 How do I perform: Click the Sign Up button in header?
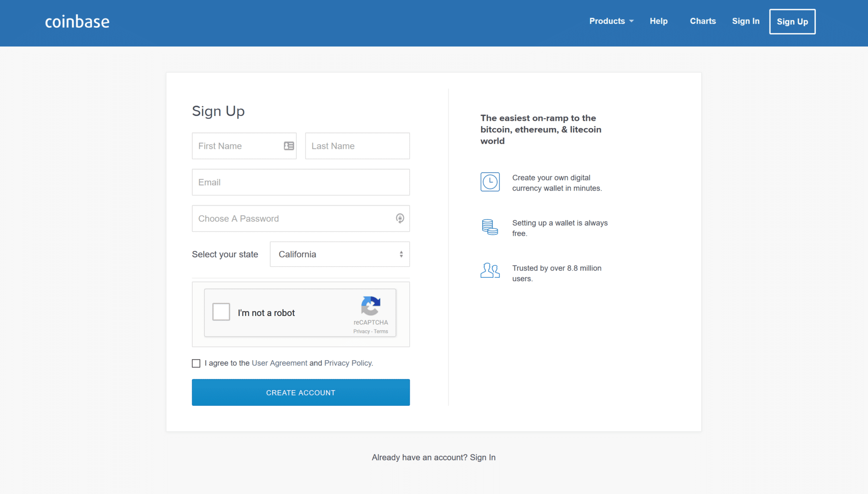pyautogui.click(x=792, y=21)
